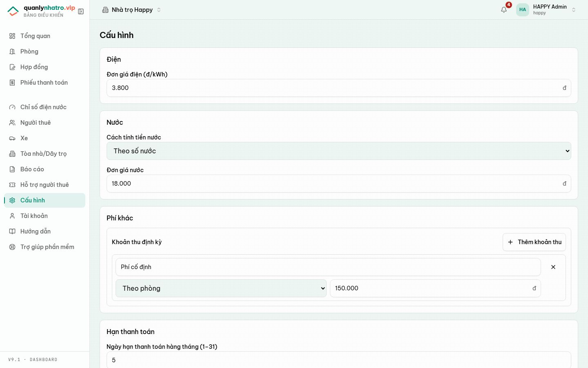Go to Người thuê link

(x=45, y=123)
